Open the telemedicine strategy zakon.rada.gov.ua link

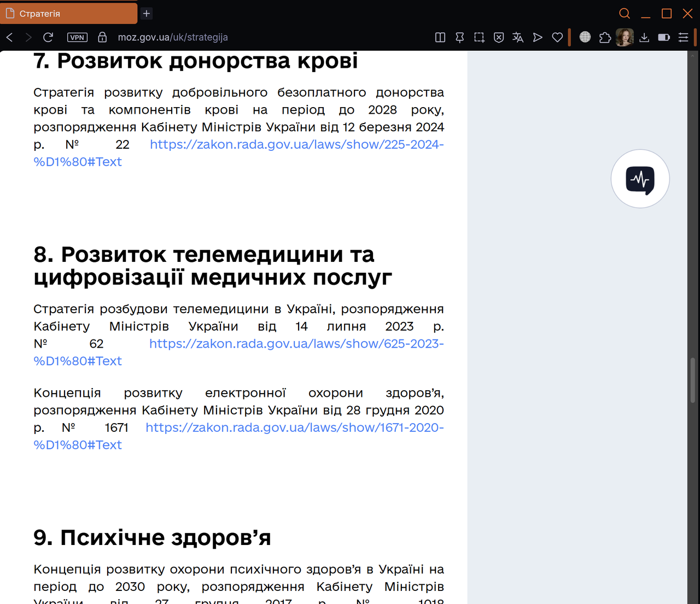coord(296,343)
